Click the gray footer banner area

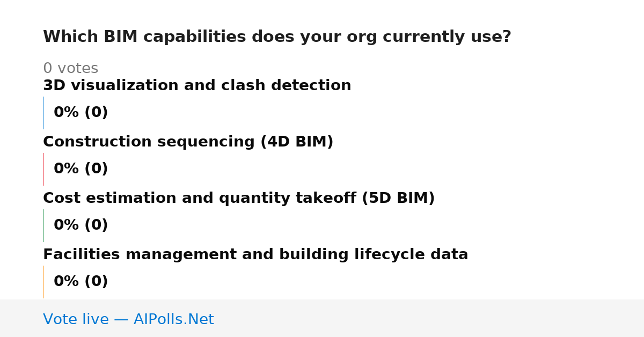pos(322,318)
